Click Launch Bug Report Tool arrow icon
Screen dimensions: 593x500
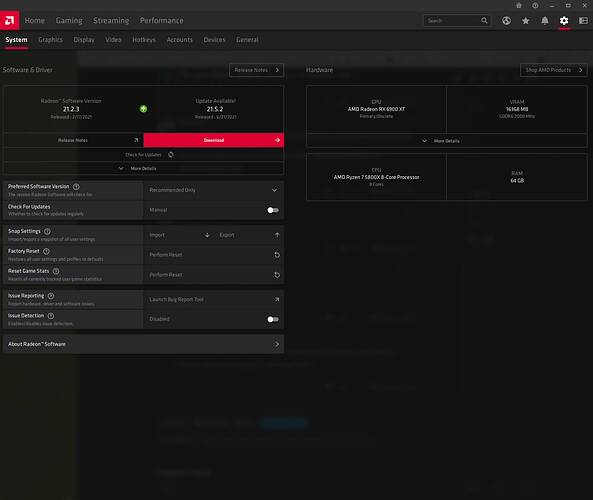coord(277,299)
